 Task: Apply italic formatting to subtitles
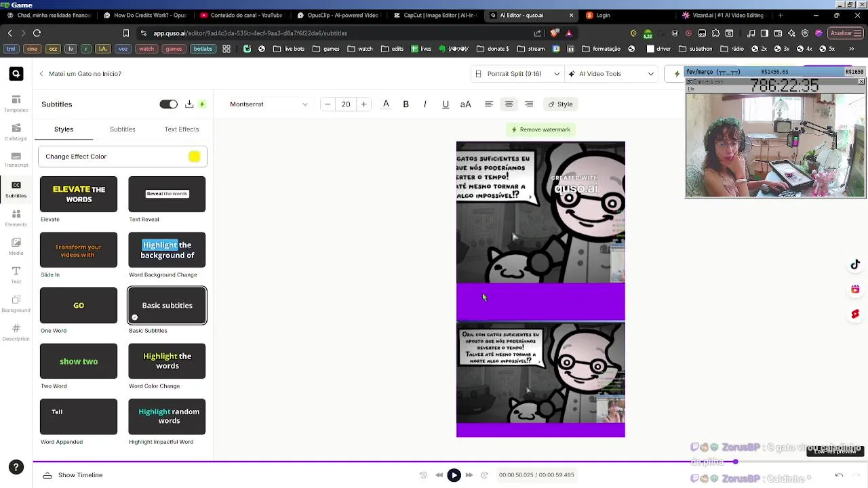tap(425, 104)
